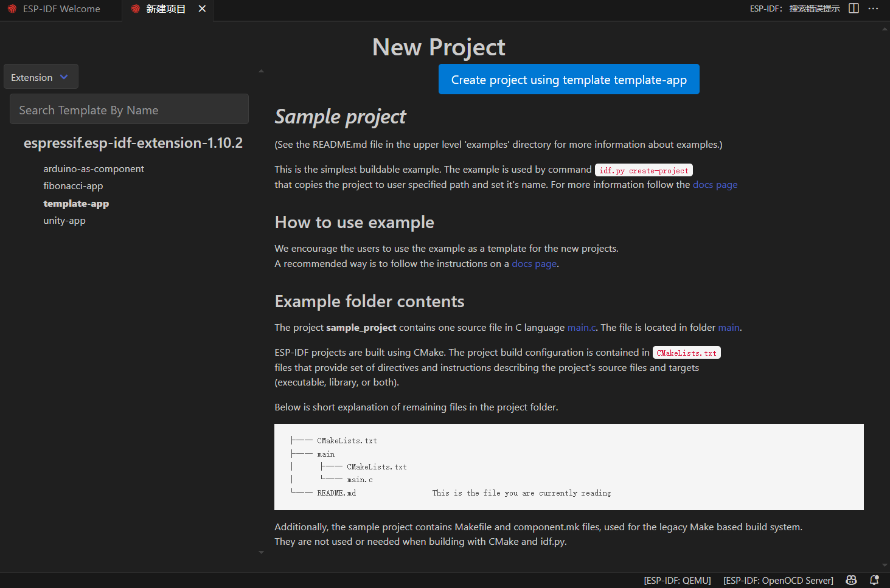Click the Espressif icon on the 新建项目 tab
Screen dimensions: 890x588
point(135,9)
